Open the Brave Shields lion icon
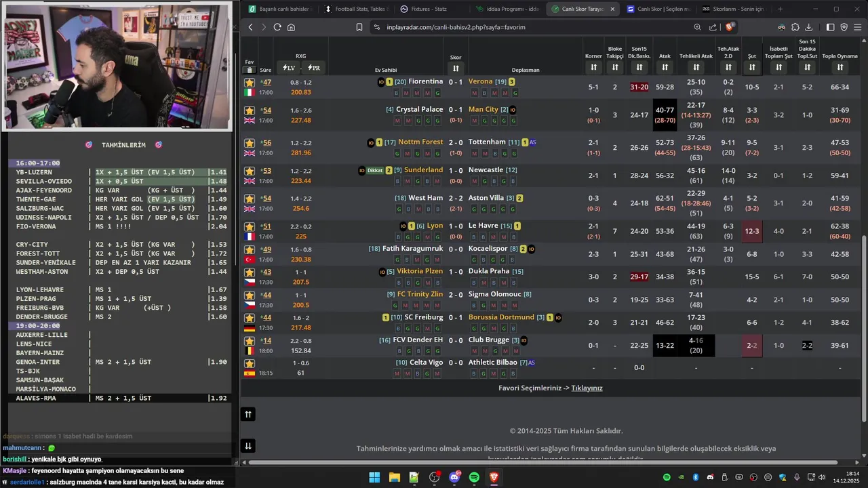The height and width of the screenshot is (488, 868). (x=729, y=27)
